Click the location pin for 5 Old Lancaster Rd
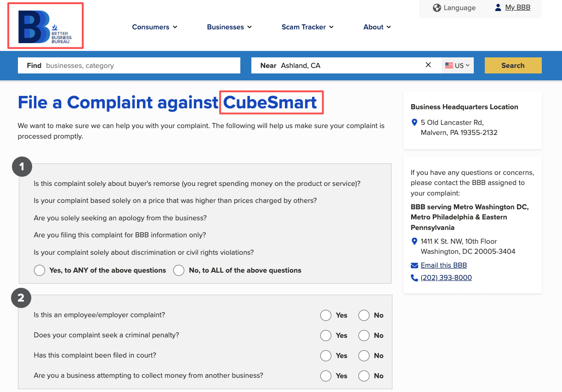Image resolution: width=562 pixels, height=392 pixels. (x=414, y=122)
